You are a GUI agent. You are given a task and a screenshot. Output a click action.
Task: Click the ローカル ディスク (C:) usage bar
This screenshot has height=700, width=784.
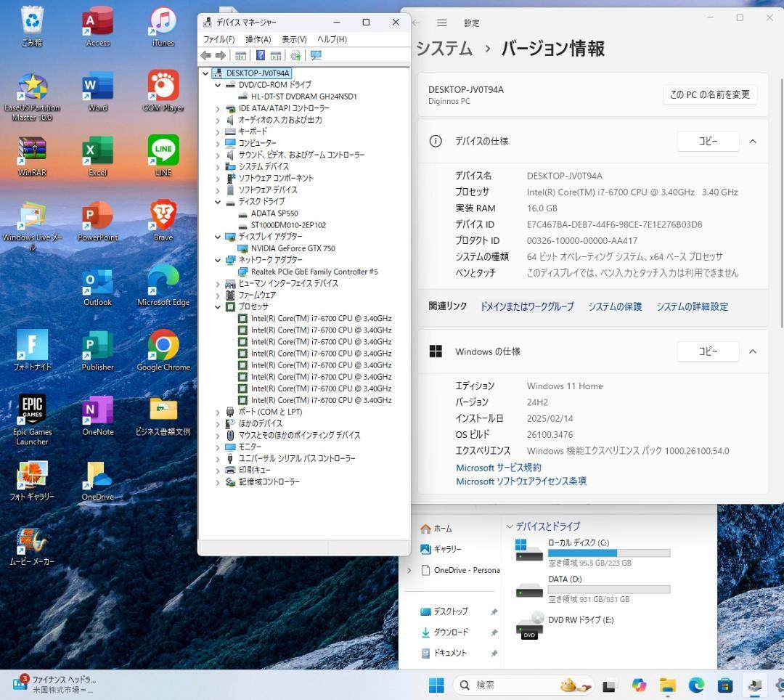pos(609,553)
